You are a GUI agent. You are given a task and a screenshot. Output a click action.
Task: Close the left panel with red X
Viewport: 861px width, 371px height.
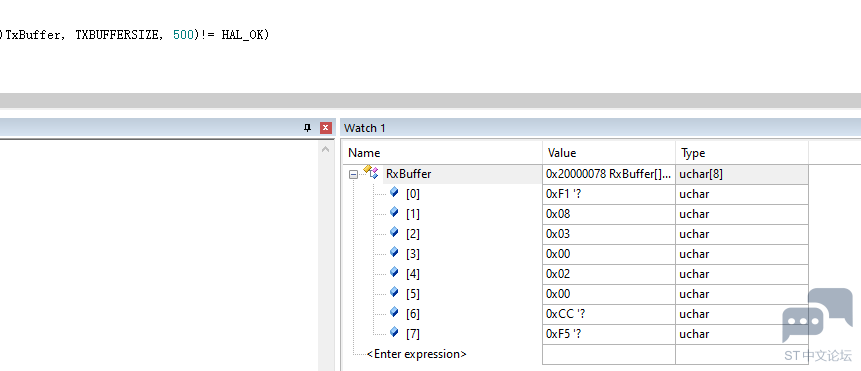click(x=326, y=128)
